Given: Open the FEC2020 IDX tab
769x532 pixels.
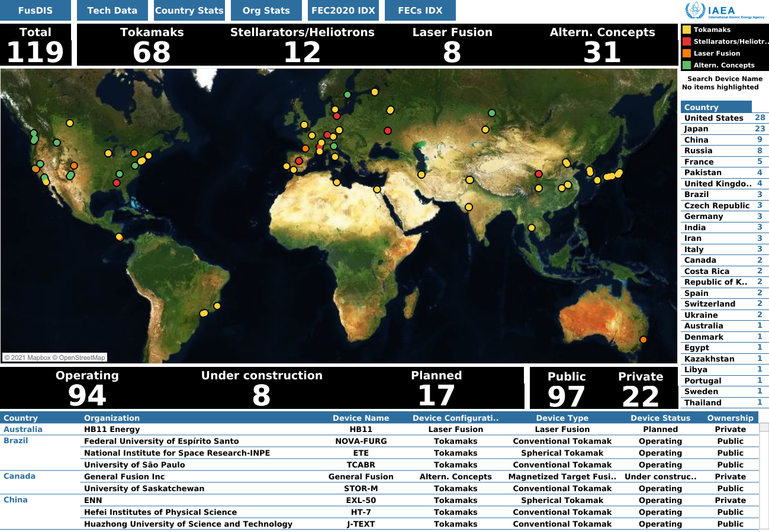Looking at the screenshot, I should point(343,11).
